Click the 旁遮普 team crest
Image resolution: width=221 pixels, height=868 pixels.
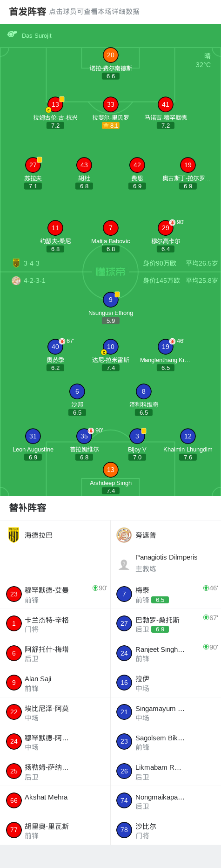tap(124, 535)
